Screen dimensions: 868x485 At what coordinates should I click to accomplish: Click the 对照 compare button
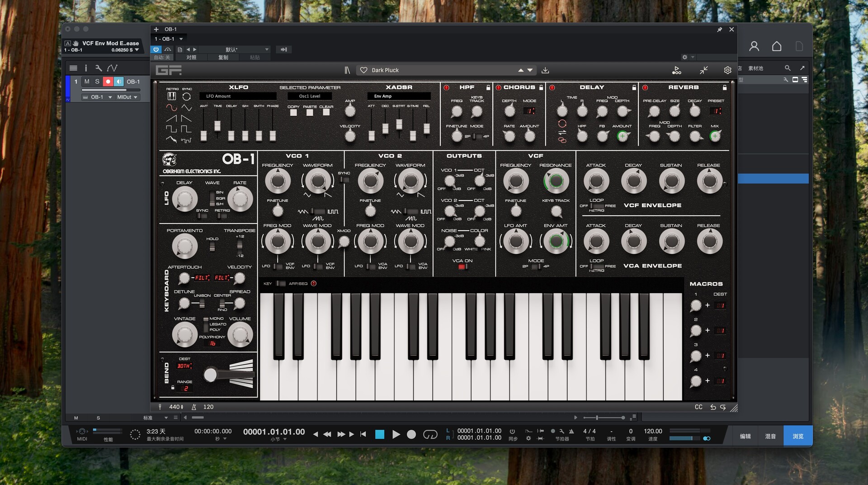[192, 57]
